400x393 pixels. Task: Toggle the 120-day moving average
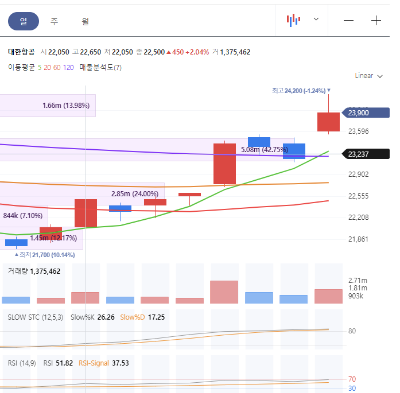pos(68,68)
